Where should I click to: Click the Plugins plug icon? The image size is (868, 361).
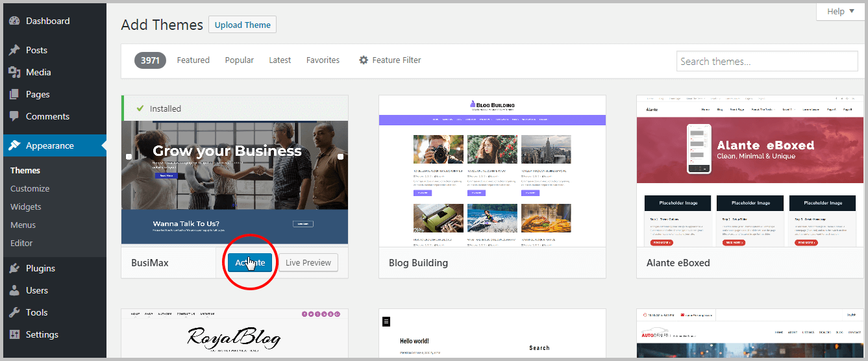[14, 268]
